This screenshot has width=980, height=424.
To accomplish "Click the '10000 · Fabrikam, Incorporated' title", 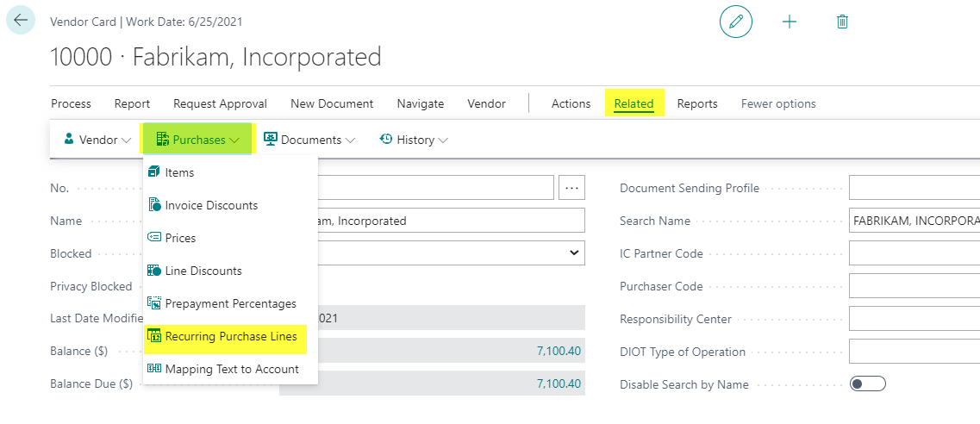I will 215,57.
